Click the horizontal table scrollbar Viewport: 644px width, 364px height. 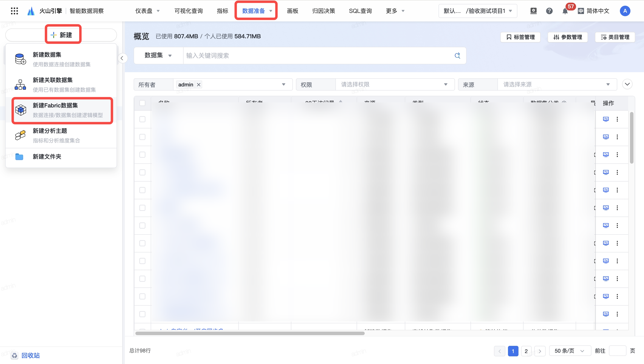250,333
